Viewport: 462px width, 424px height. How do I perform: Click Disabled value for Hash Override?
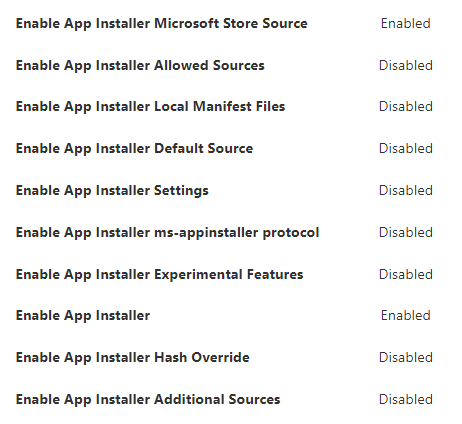406,358
